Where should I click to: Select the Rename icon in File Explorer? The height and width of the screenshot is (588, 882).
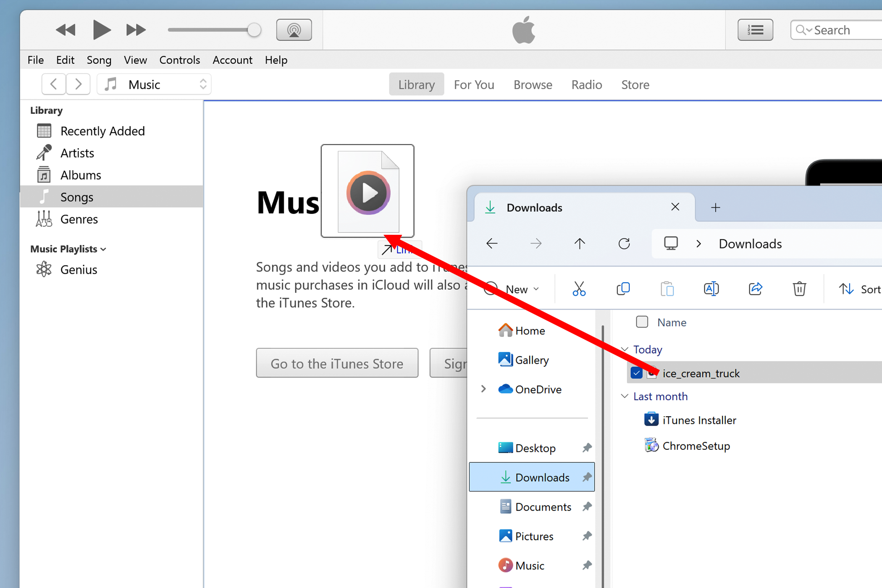click(711, 289)
